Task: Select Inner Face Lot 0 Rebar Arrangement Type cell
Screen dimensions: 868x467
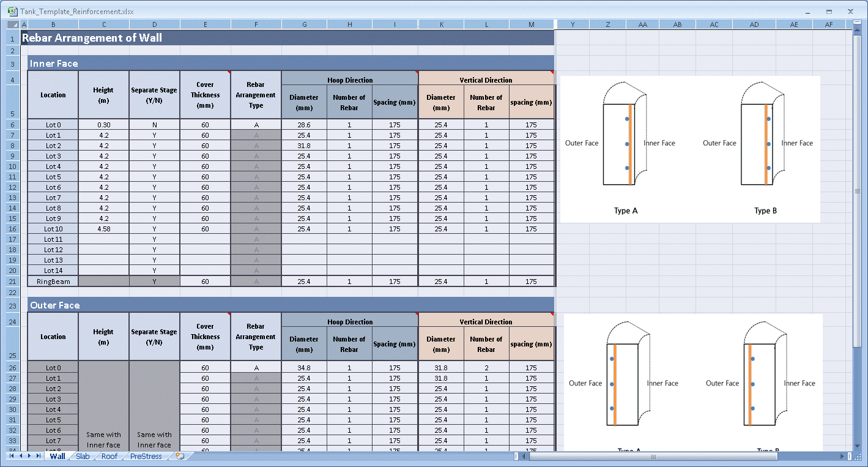Action: click(x=256, y=124)
